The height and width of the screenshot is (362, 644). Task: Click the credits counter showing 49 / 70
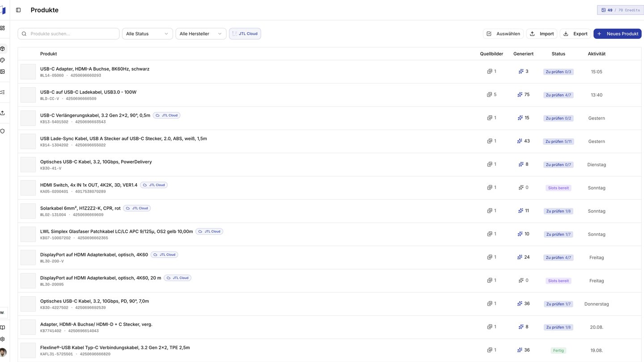[x=620, y=10]
